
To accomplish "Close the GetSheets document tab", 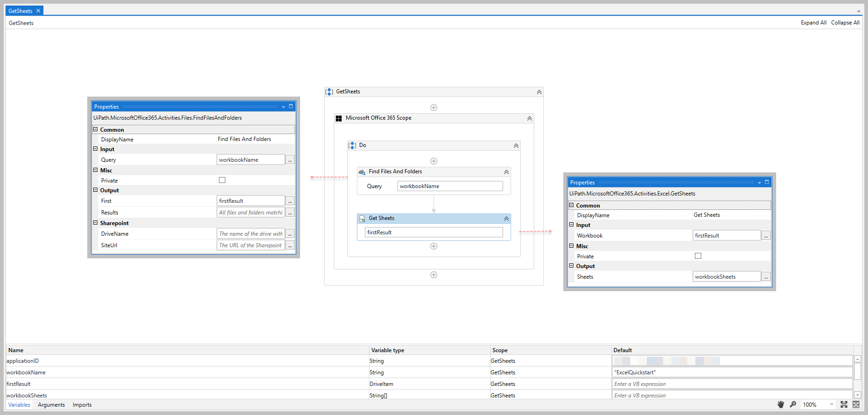I will pyautogui.click(x=38, y=11).
